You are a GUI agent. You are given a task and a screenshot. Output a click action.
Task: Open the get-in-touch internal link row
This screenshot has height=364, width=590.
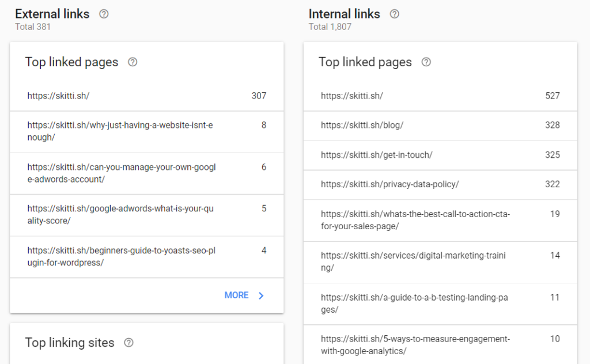coord(440,155)
